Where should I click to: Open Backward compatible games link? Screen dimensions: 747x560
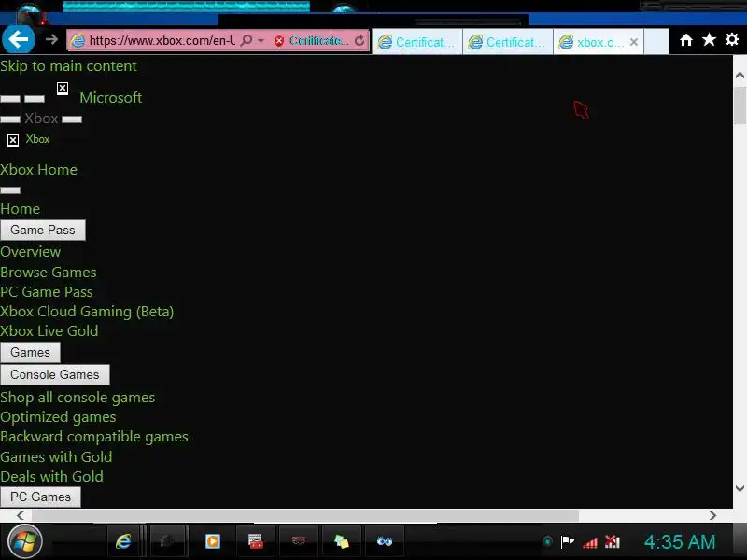coord(94,437)
